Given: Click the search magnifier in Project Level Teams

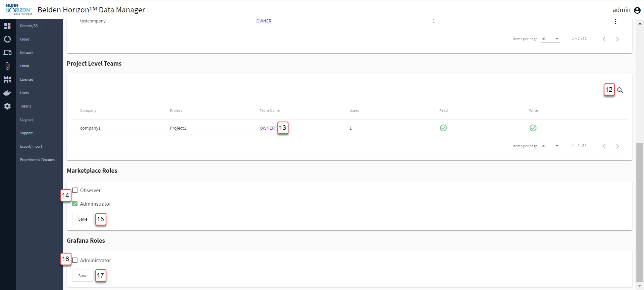Looking at the screenshot, I should 620,90.
